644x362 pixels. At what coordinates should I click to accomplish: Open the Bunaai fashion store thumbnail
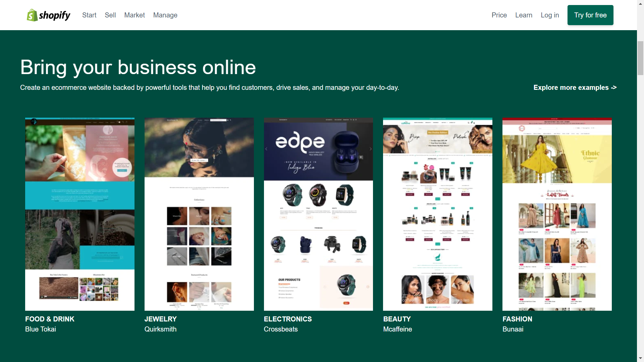pos(557,214)
